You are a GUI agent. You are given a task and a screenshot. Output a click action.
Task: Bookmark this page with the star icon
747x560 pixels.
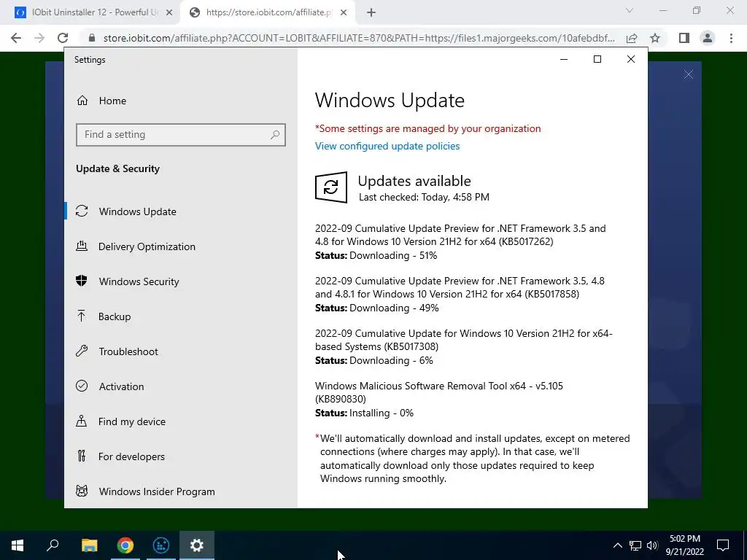tap(655, 38)
